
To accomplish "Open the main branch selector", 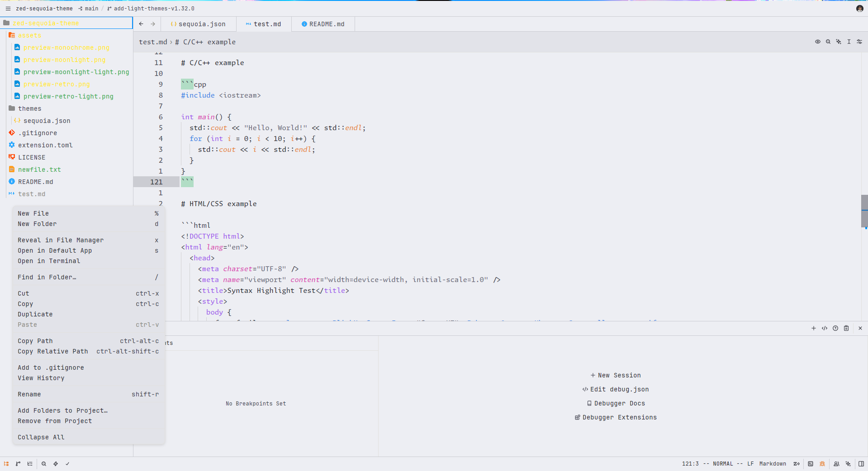I will tap(88, 9).
